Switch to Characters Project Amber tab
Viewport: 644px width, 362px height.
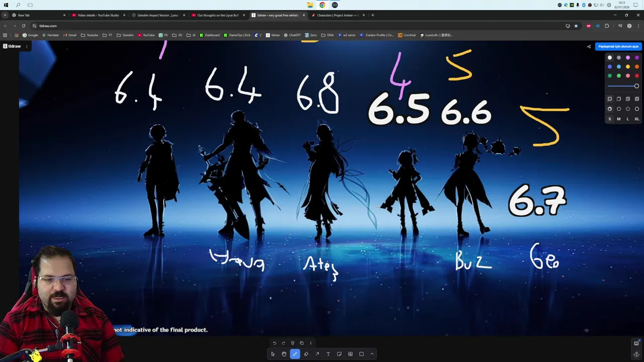pyautogui.click(x=338, y=15)
